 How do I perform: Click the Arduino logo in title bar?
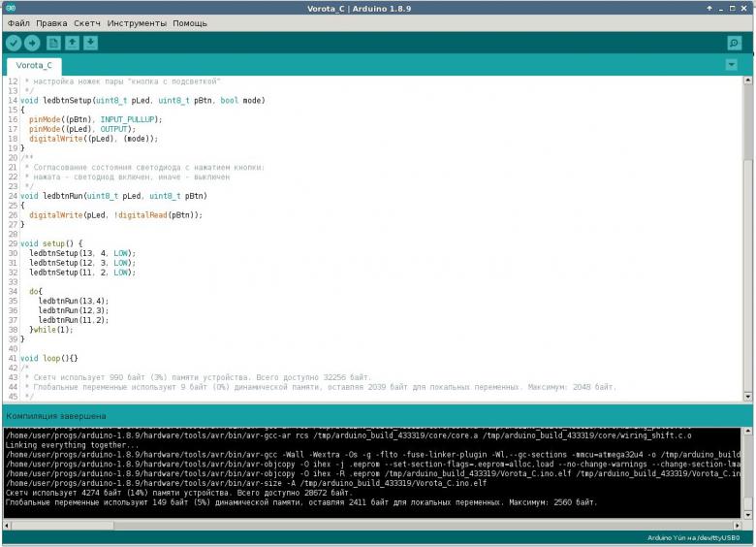click(x=11, y=8)
